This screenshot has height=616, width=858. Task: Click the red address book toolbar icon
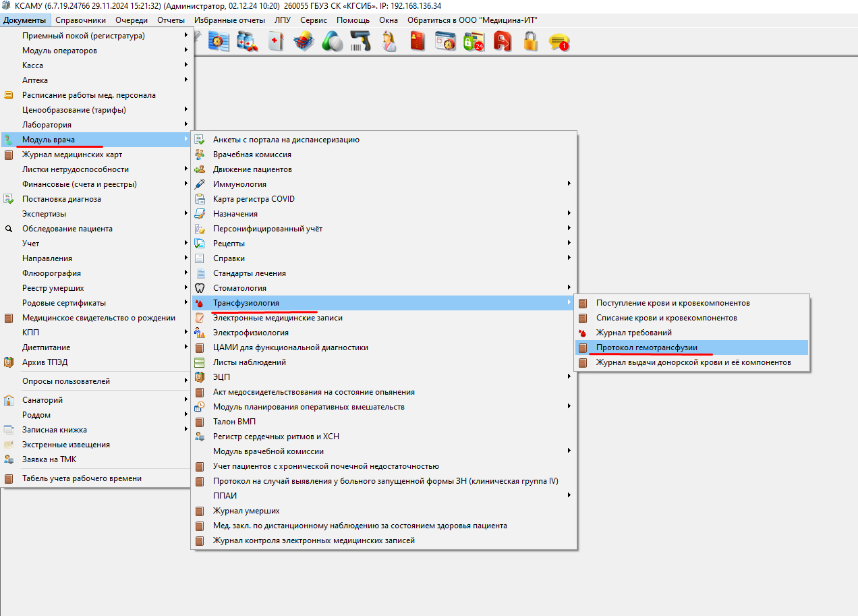pos(418,43)
